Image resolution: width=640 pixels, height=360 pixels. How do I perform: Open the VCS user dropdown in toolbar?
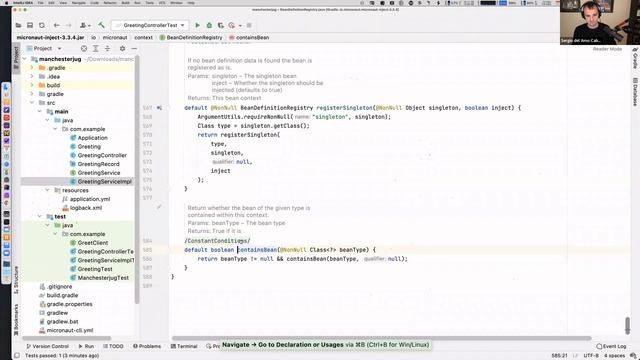(85, 25)
